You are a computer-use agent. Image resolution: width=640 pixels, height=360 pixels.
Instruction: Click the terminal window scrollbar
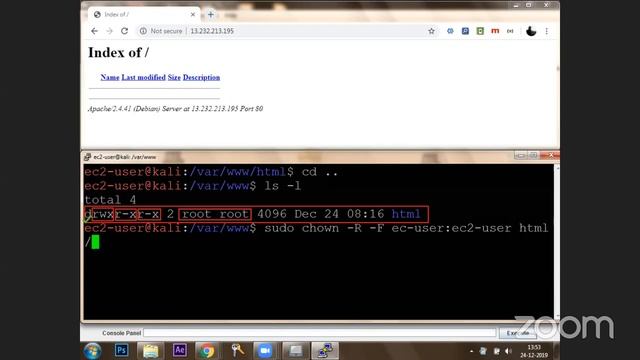[557, 242]
